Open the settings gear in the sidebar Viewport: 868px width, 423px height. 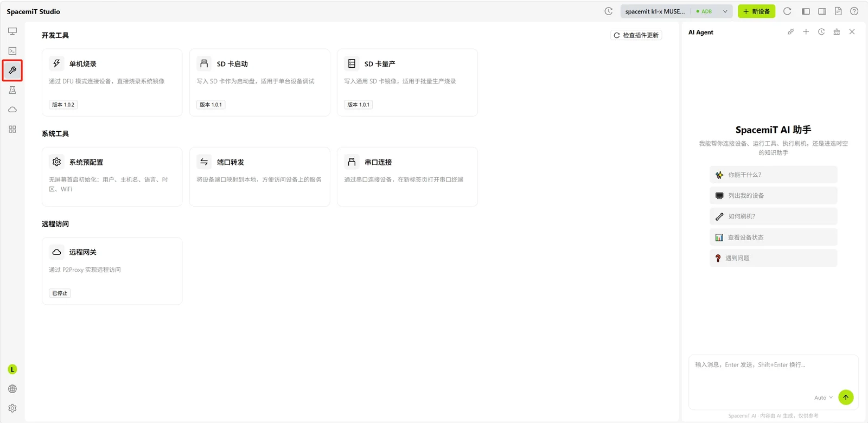click(x=12, y=408)
